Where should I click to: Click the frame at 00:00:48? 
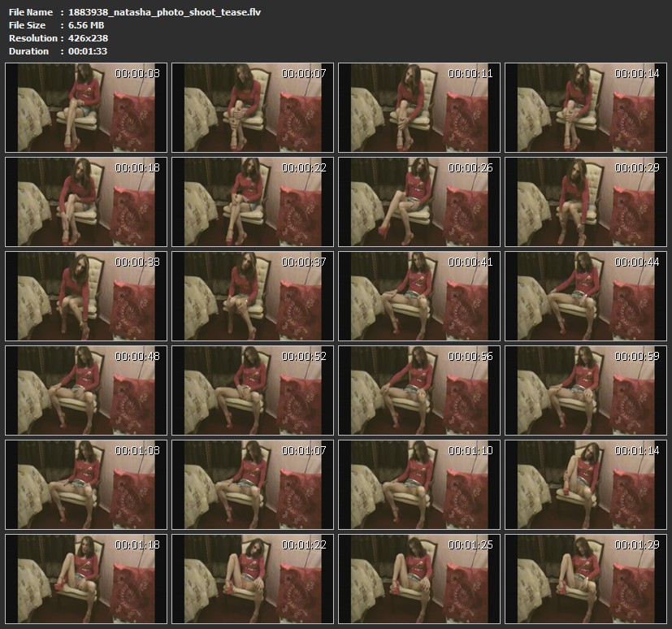[86, 390]
